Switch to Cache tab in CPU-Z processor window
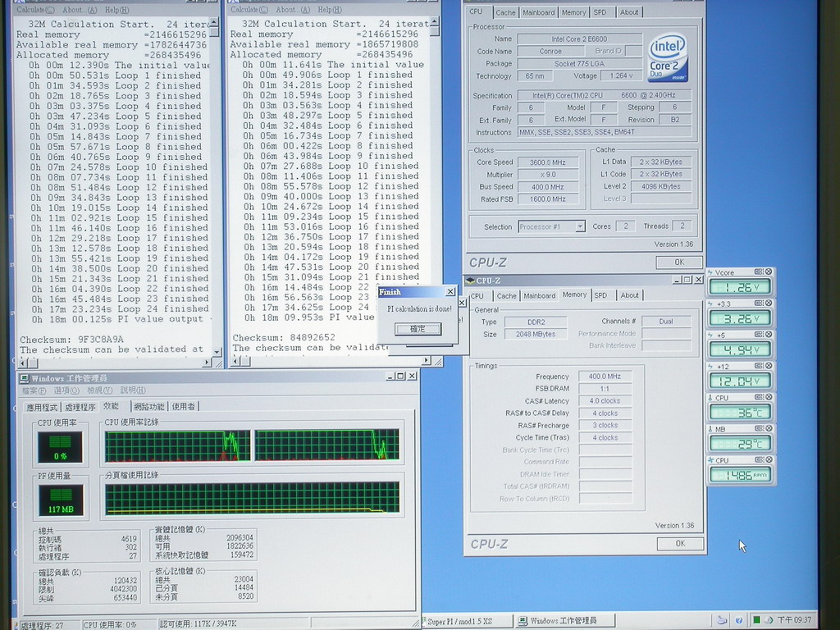The height and width of the screenshot is (630, 840). [x=505, y=12]
